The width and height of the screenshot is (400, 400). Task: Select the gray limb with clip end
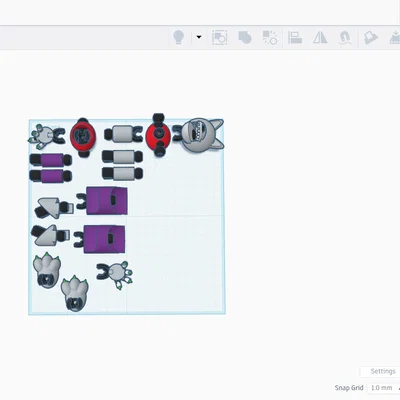[x=124, y=134]
